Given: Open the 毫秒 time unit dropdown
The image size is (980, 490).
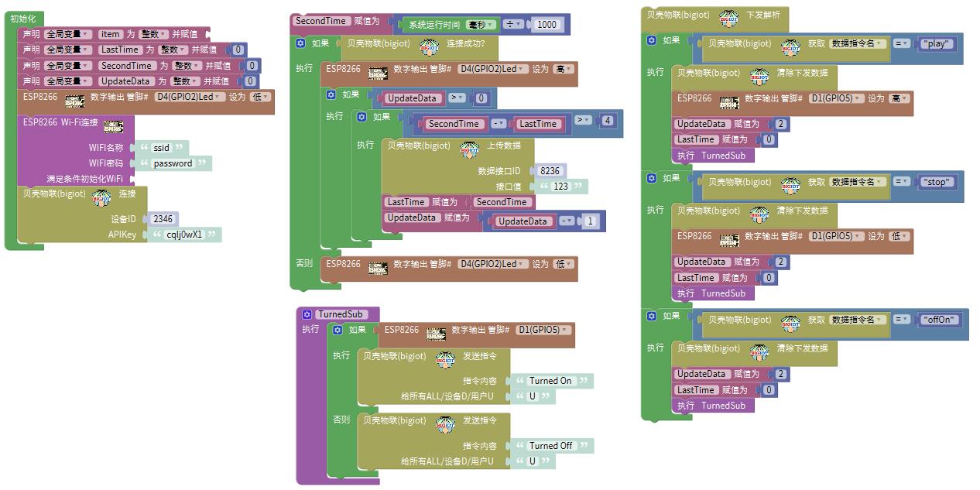Looking at the screenshot, I should [481, 24].
